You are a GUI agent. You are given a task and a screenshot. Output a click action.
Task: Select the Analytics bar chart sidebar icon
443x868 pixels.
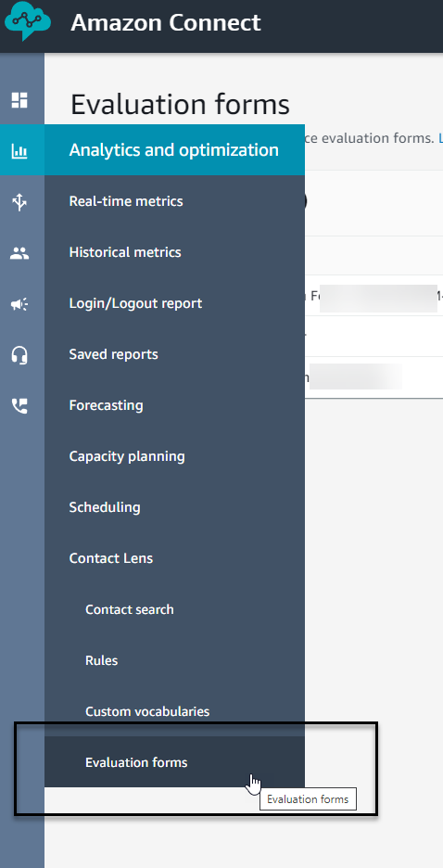click(x=19, y=150)
